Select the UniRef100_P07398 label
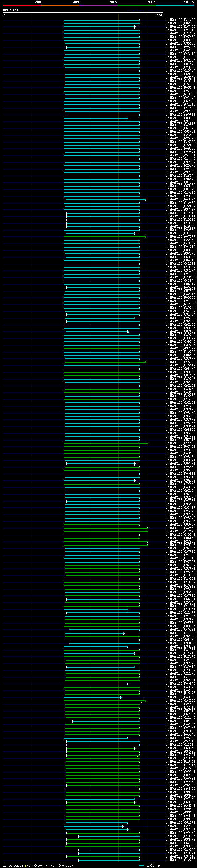The width and height of the screenshot is (197, 868). click(x=180, y=562)
